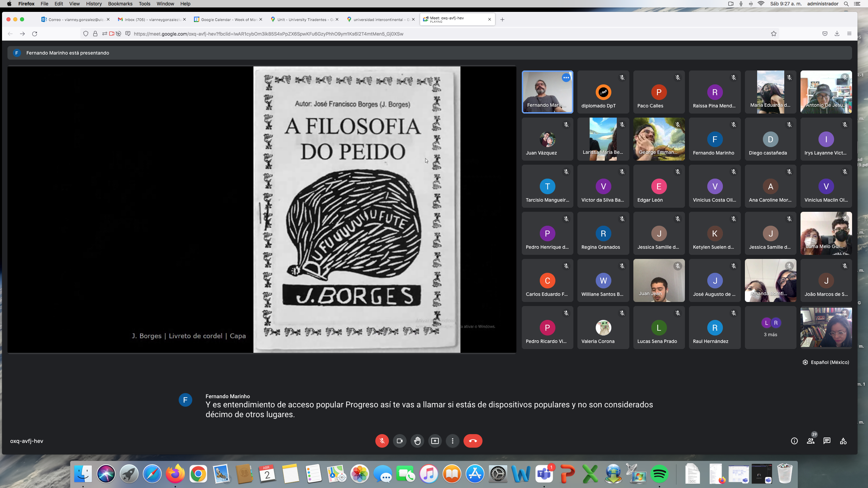Raise hand using the hand icon

pyautogui.click(x=417, y=441)
